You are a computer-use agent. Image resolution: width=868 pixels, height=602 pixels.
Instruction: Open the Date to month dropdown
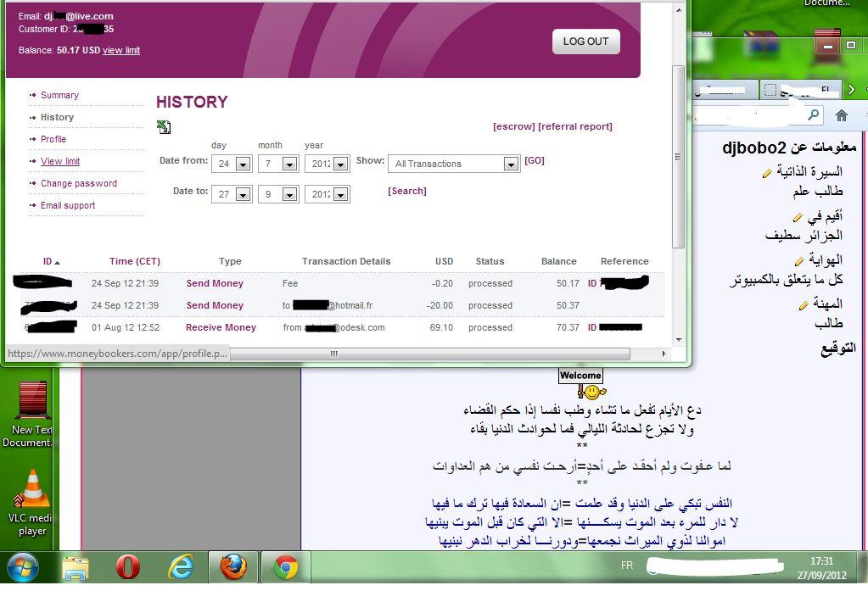tap(289, 195)
